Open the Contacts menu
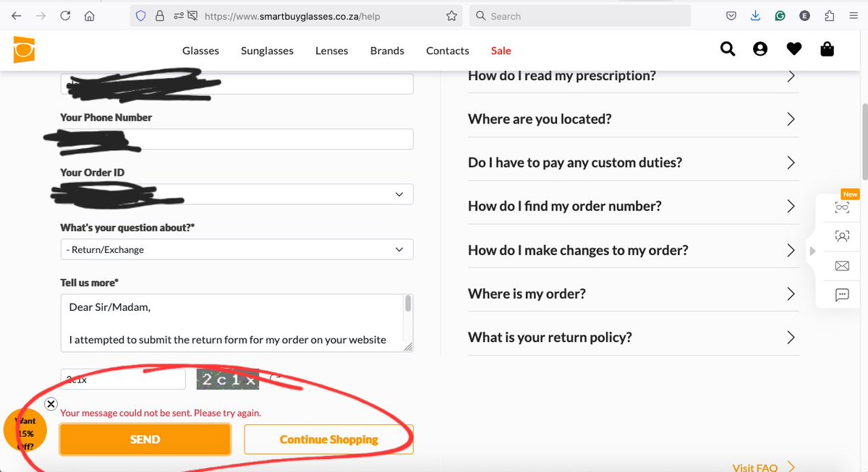The width and height of the screenshot is (868, 472). [x=448, y=51]
